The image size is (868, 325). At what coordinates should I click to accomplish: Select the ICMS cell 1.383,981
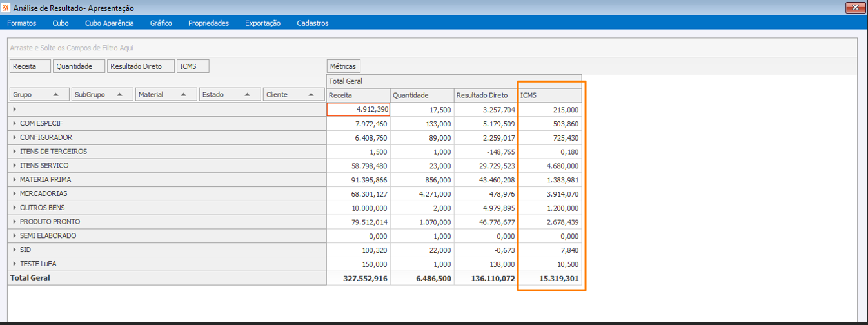point(550,180)
